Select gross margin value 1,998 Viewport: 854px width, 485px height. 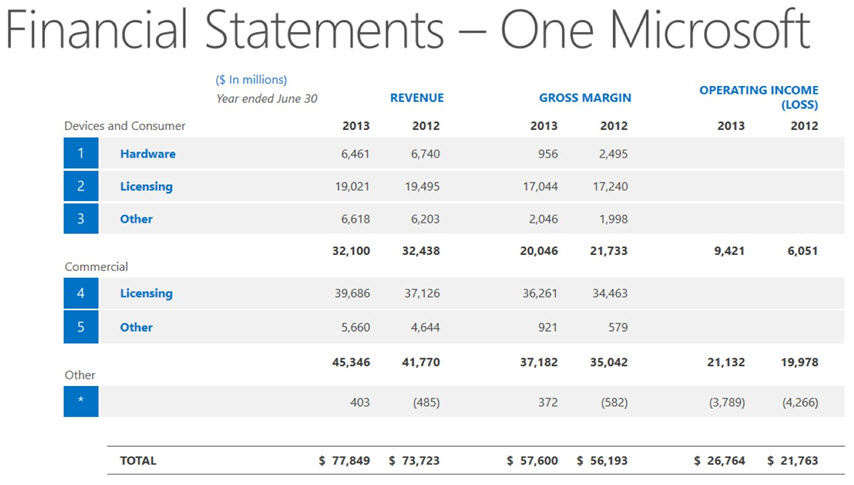click(x=613, y=219)
